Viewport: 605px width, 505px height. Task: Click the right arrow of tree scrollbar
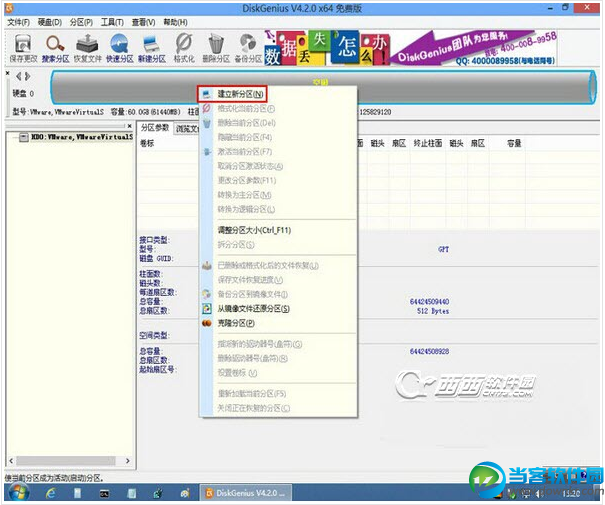tap(128, 461)
